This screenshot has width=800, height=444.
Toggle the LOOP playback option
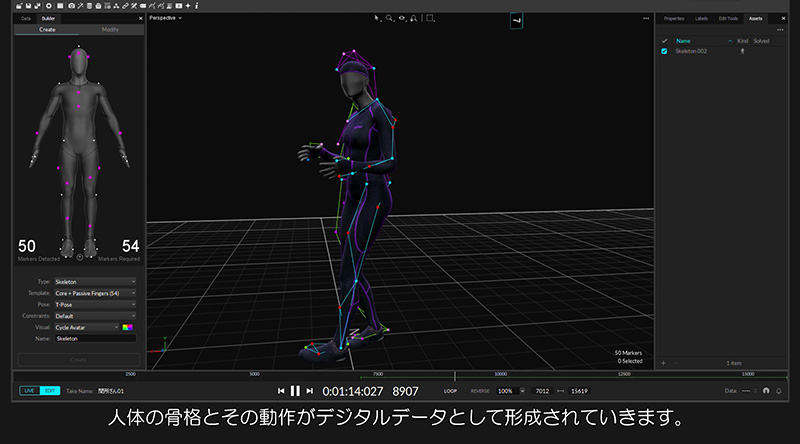[x=450, y=391]
